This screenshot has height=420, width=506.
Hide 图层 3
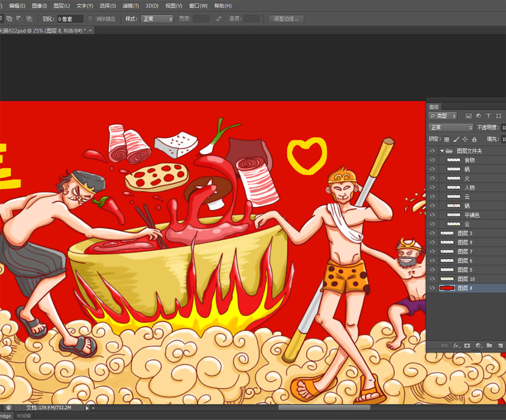432,233
